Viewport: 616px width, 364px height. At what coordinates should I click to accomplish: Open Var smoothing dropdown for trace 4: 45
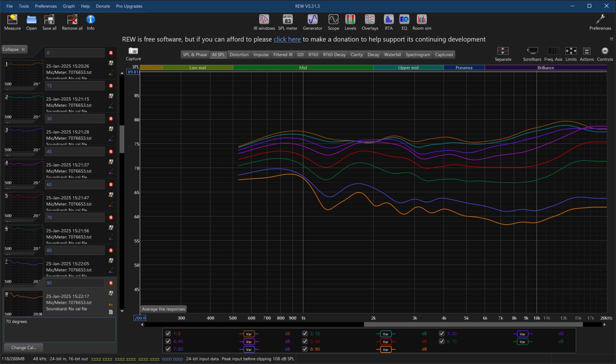[x=249, y=341]
